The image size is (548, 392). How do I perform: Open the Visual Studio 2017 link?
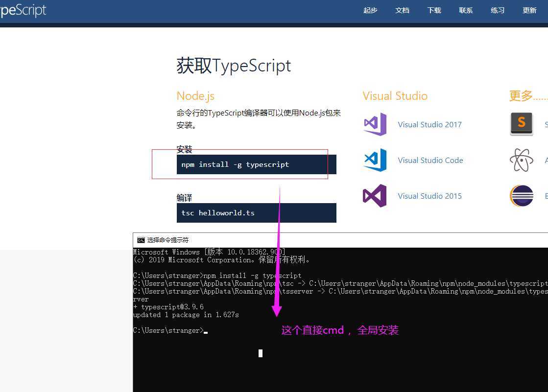click(x=429, y=124)
